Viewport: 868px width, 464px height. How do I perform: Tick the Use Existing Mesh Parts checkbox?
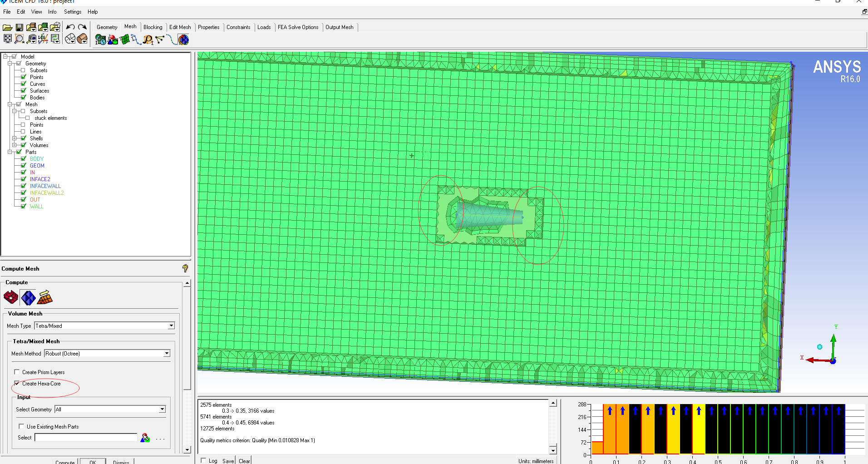click(21, 426)
